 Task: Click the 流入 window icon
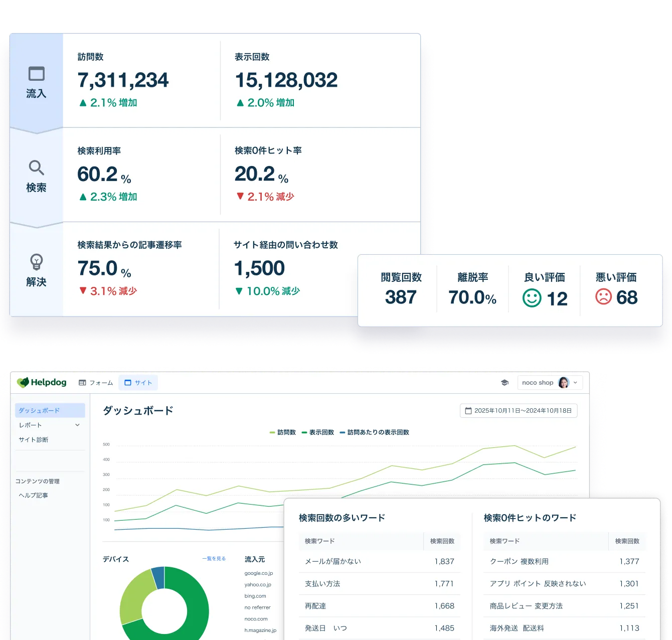(x=36, y=74)
